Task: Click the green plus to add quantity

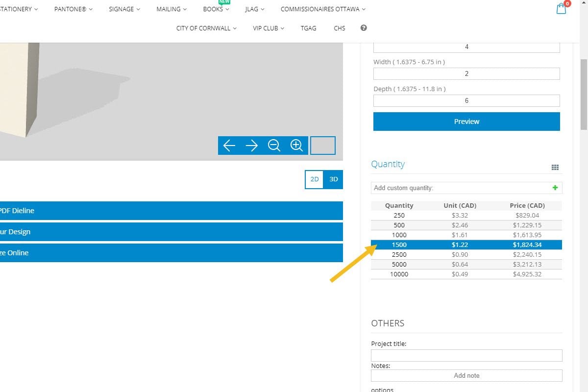Action: (555, 188)
